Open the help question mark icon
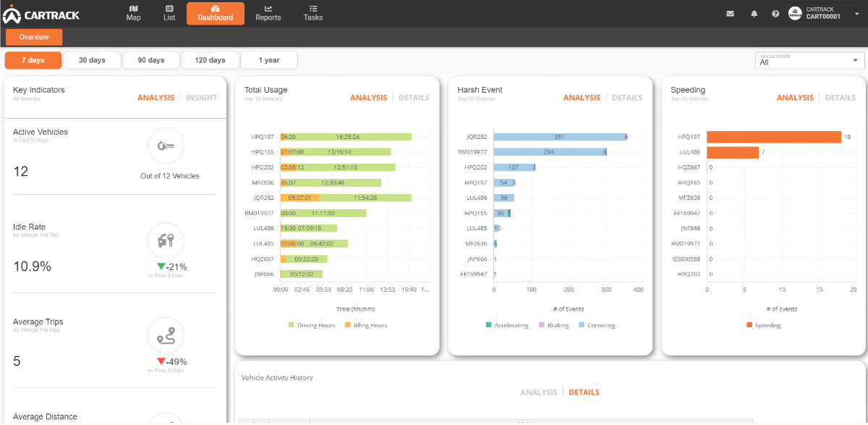 pyautogui.click(x=775, y=14)
